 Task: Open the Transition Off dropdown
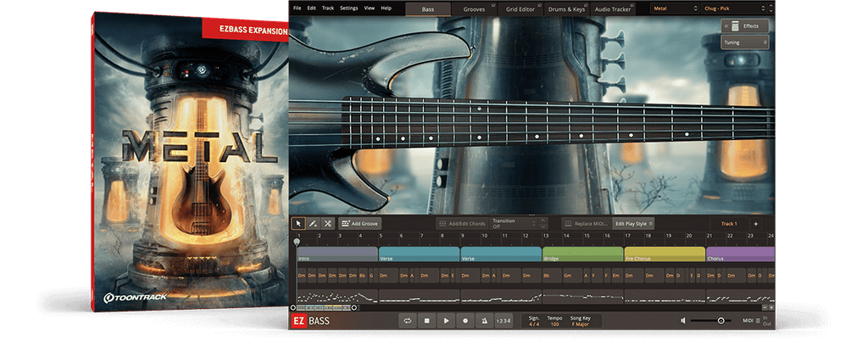(x=514, y=223)
